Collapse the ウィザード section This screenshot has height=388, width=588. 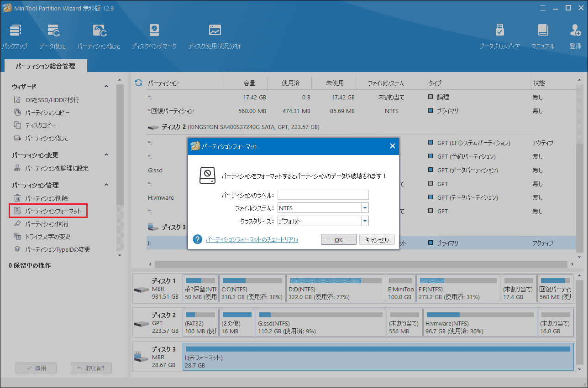coord(106,86)
